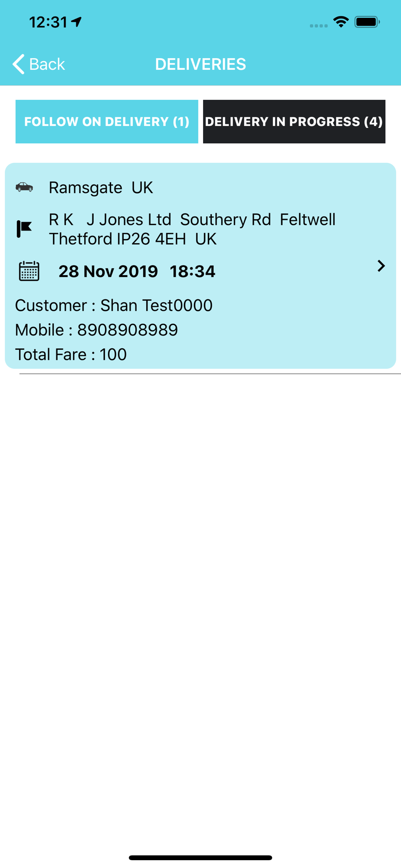Click the calendar icon
The image size is (401, 868).
click(29, 271)
